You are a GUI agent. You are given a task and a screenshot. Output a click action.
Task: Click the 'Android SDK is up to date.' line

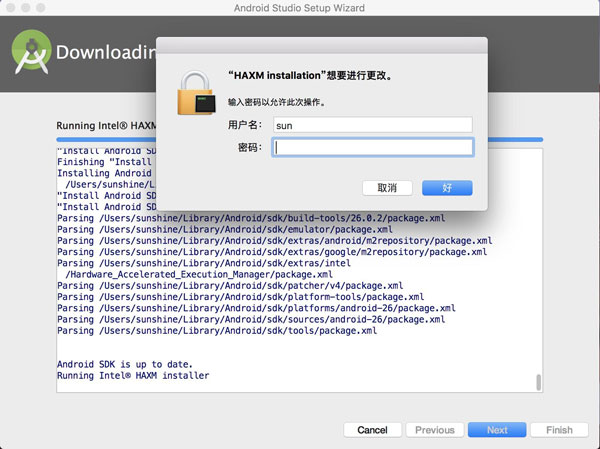click(125, 364)
